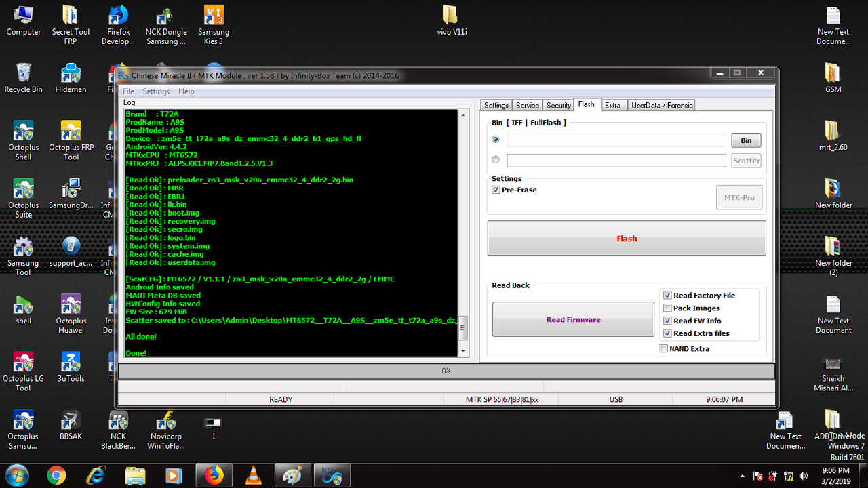868x488 pixels.
Task: Click the Bin browse button
Action: click(746, 140)
